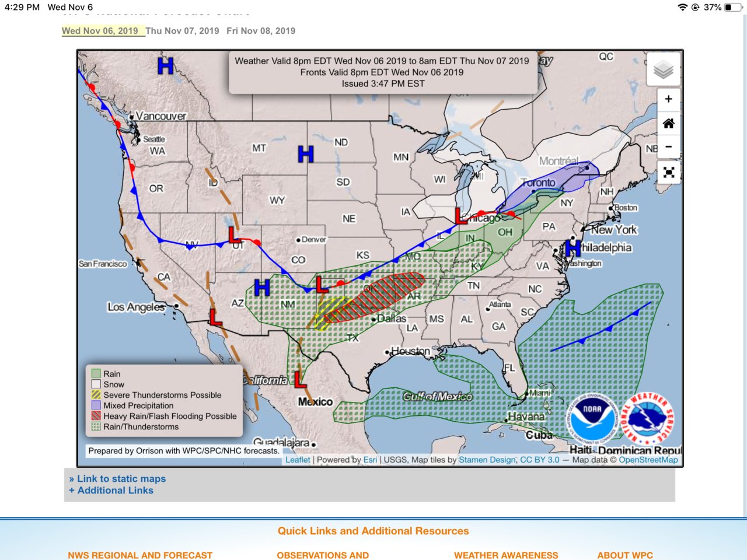
Task: Click the Seattle city label
Action: 154,139
